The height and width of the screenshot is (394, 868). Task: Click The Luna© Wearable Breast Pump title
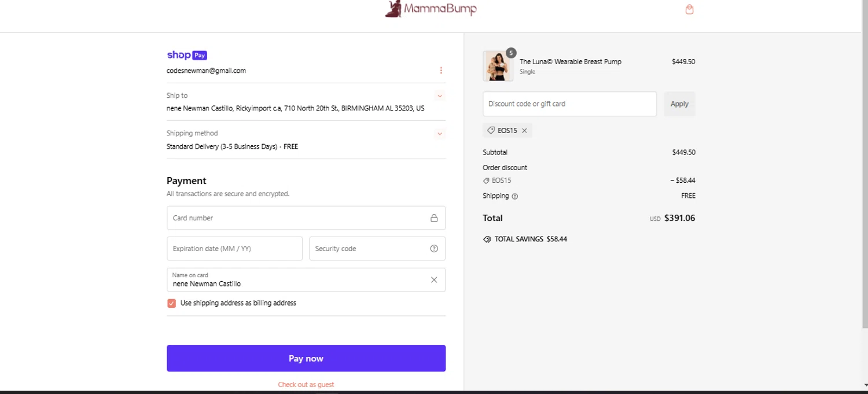tap(571, 61)
